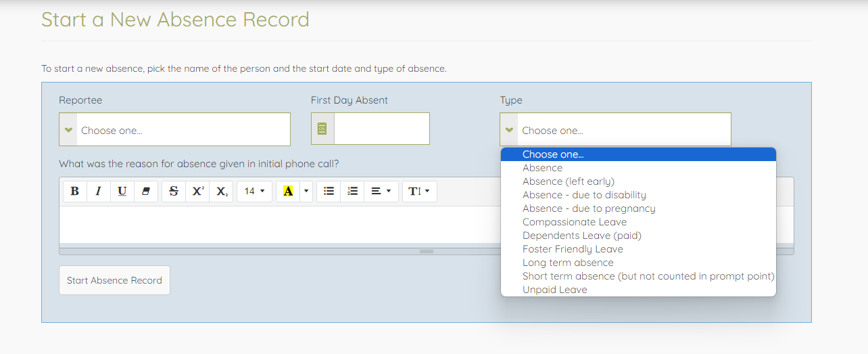Pick Long term absence option
This screenshot has height=354, width=868.
pos(568,263)
